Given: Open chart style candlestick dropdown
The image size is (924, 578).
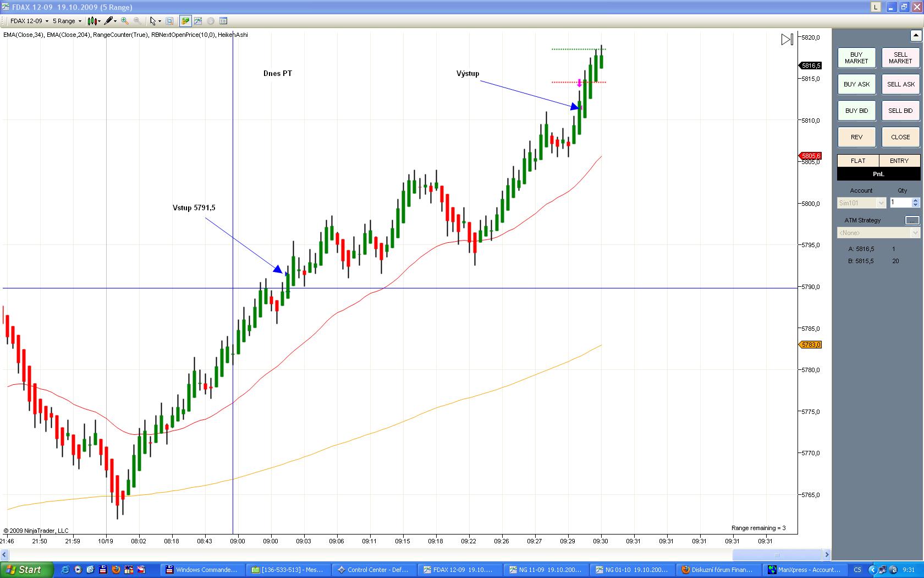Looking at the screenshot, I should tap(94, 21).
